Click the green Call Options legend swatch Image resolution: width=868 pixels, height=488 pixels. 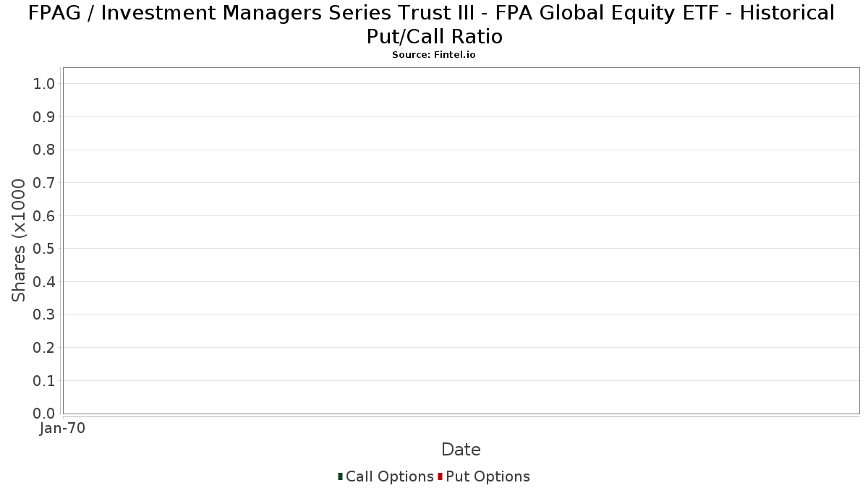point(340,476)
